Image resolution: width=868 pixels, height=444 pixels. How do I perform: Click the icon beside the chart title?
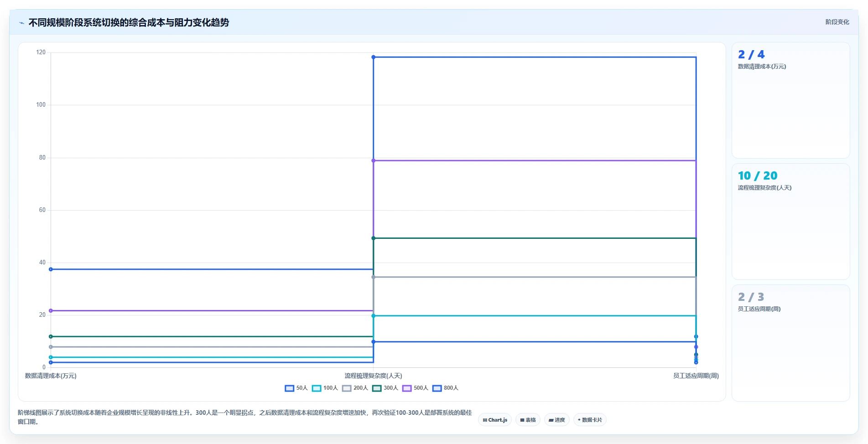click(x=21, y=23)
